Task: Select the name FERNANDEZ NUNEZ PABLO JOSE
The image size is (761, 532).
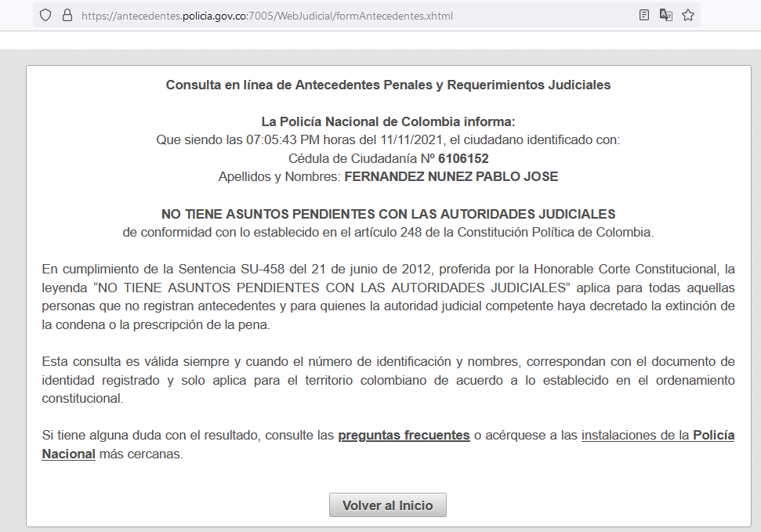Action: pos(451,176)
